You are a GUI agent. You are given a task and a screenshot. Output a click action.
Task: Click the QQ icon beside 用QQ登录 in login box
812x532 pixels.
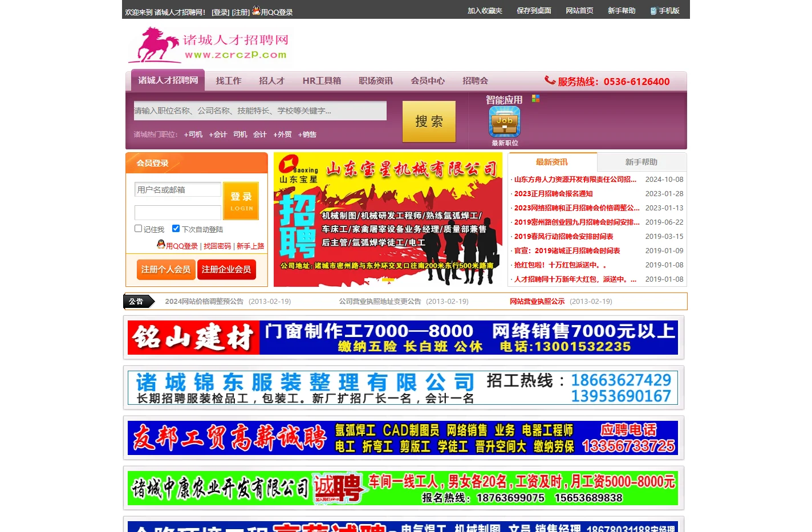[161, 245]
